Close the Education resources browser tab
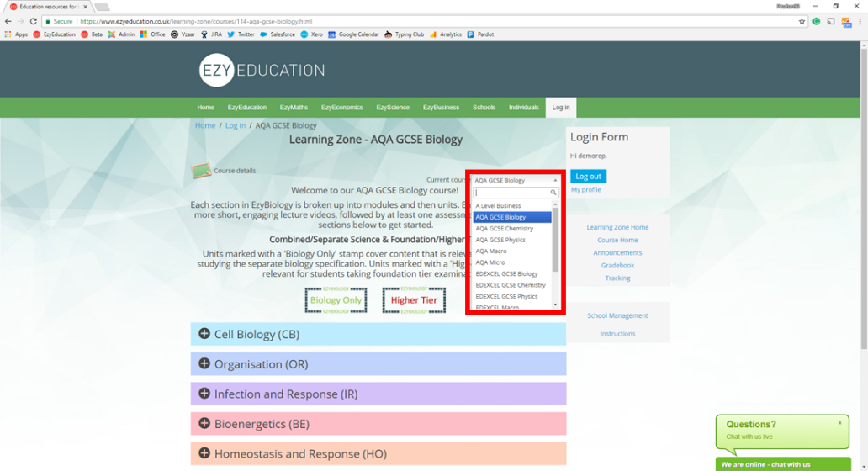868x471 pixels. [x=85, y=7]
